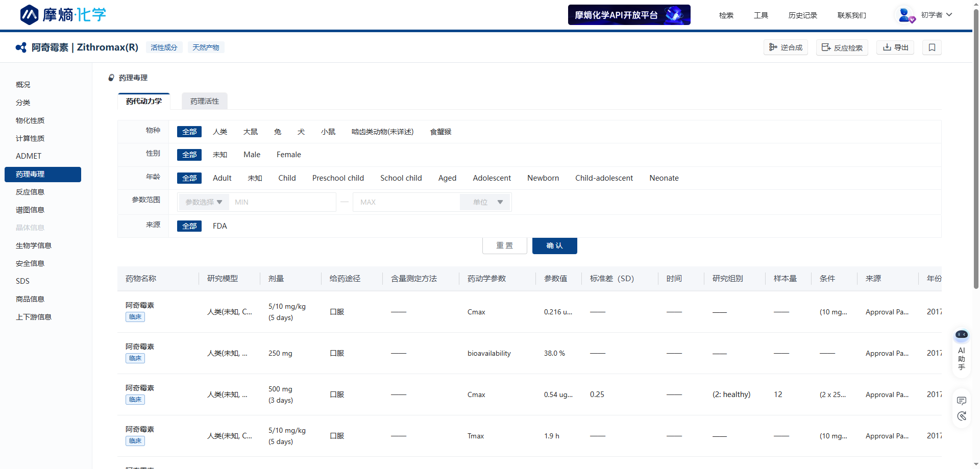Open the 单位 unit dropdown
980x469 pixels.
coord(485,202)
